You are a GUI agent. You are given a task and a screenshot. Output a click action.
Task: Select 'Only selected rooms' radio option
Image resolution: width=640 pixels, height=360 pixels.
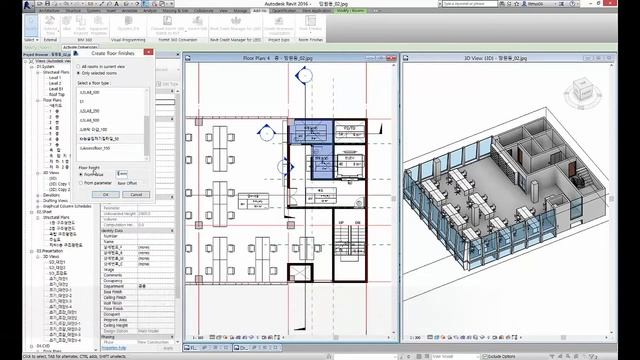pos(78,73)
